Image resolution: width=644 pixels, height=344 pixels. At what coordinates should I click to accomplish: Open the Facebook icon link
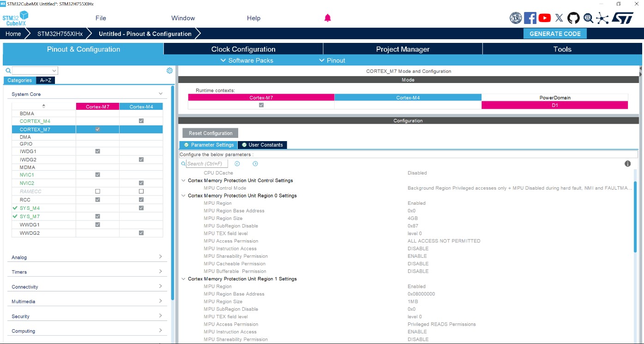pyautogui.click(x=530, y=18)
